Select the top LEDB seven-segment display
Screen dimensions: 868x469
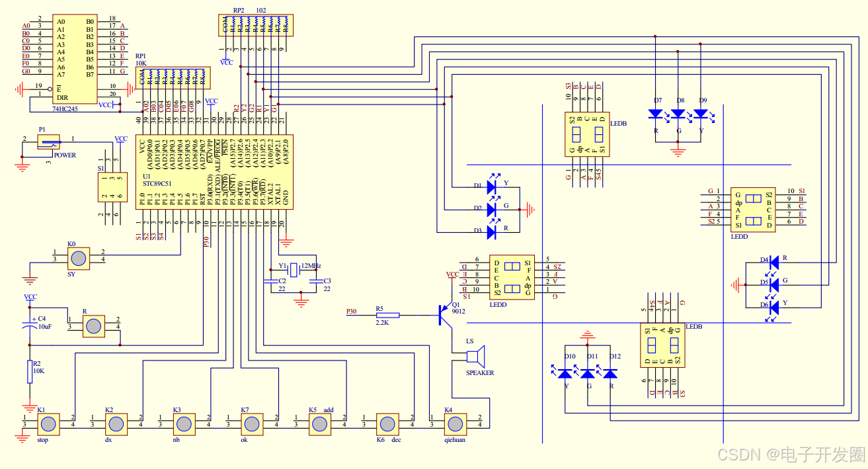pos(588,134)
